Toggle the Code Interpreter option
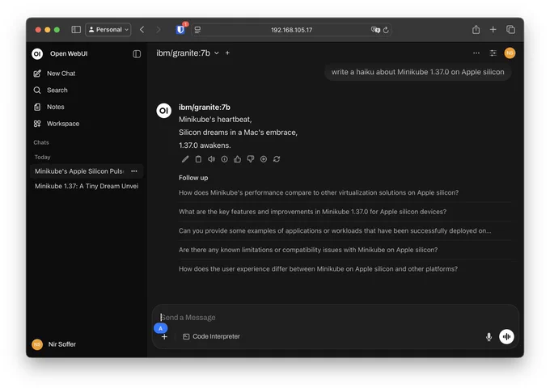The image size is (550, 392). tap(212, 336)
